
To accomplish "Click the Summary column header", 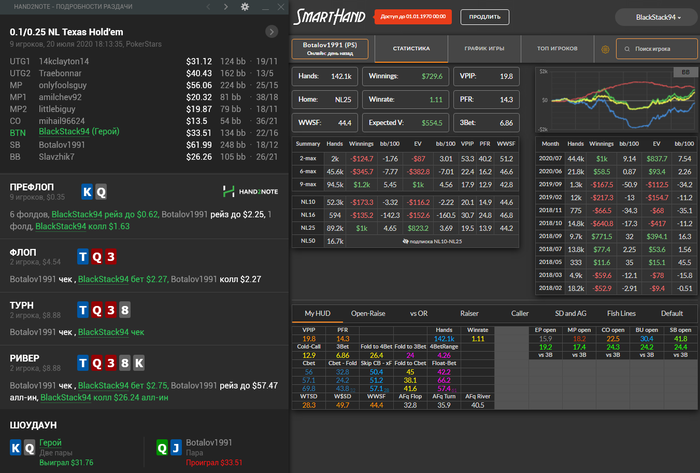I will pyautogui.click(x=308, y=144).
